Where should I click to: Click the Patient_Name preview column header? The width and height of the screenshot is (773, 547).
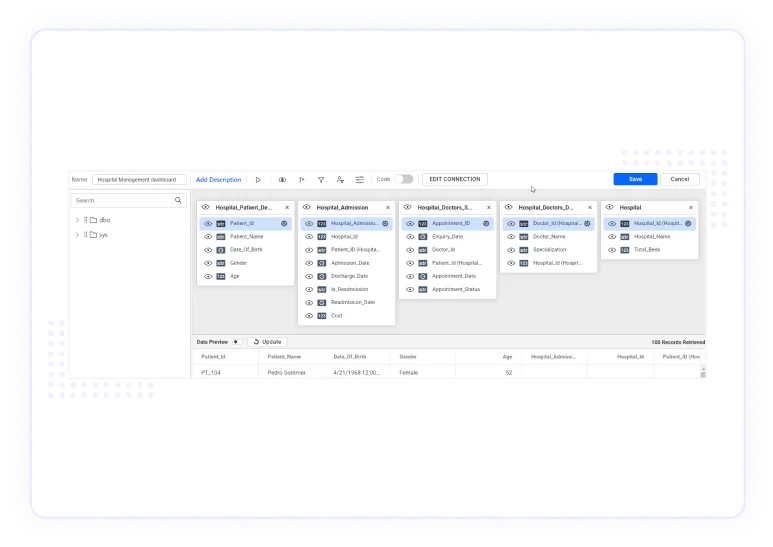284,357
